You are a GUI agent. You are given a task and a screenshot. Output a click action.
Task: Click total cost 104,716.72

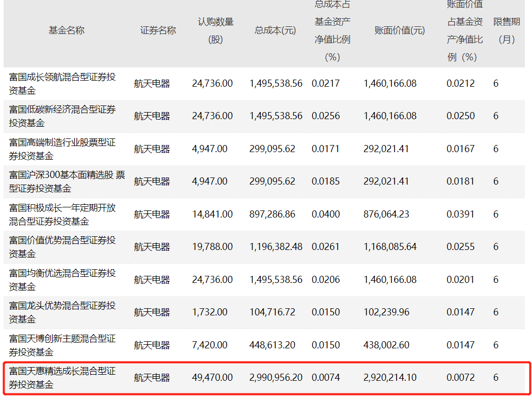click(x=272, y=312)
